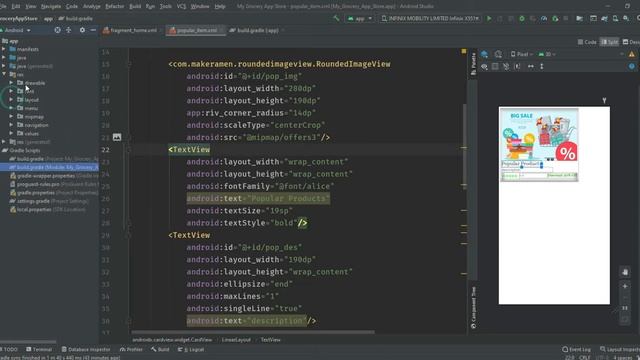
Task: Open the Layout Inspector tool window
Action: pyautogui.click(x=620, y=349)
